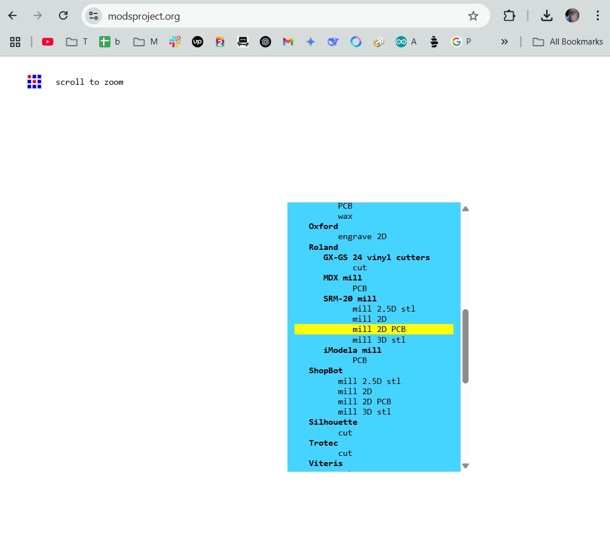Select 'mill 3D stl' under SRM-20 mill

[379, 340]
